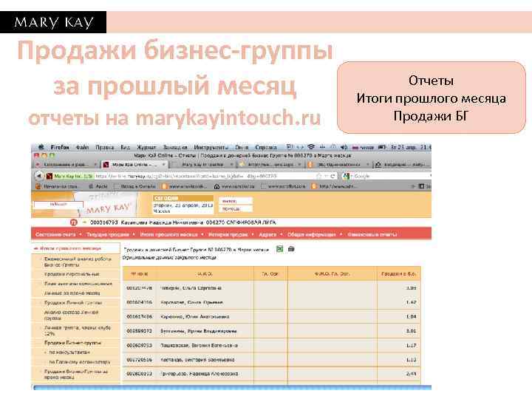This screenshot has width=532, height=399.
Task: Switch to the first browser tab
Action: pyautogui.click(x=66, y=165)
